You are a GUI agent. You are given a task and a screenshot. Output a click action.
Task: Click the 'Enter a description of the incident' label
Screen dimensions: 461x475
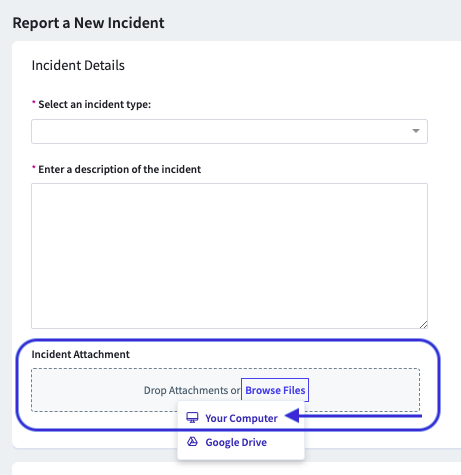point(120,169)
